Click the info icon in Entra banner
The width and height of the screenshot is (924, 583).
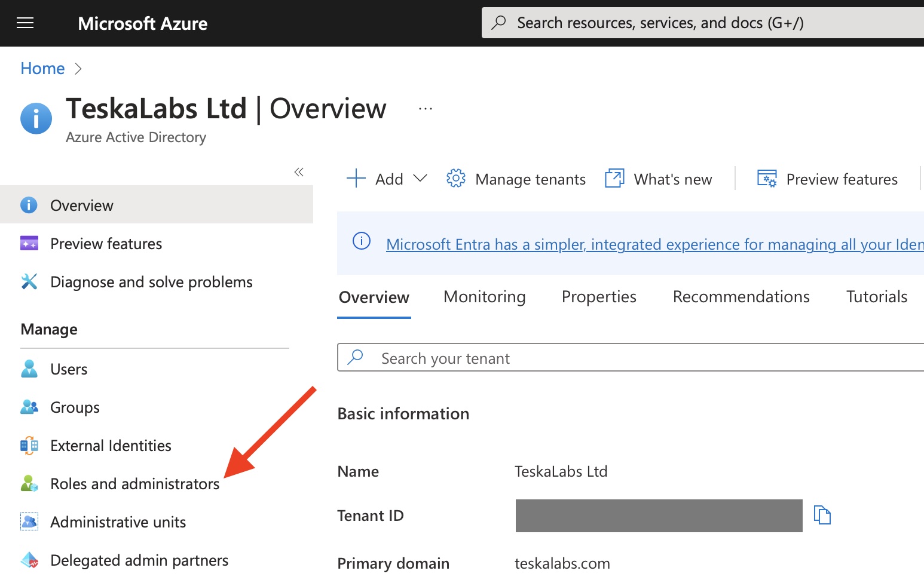point(362,241)
